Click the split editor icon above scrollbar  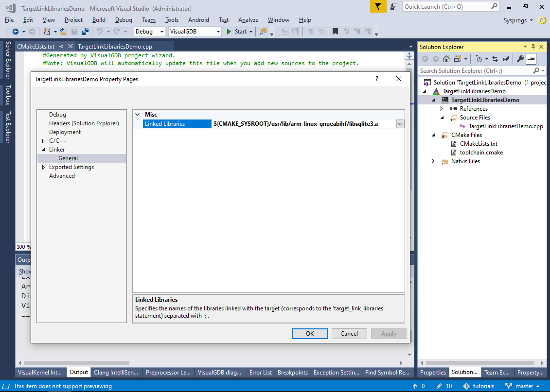409,56
